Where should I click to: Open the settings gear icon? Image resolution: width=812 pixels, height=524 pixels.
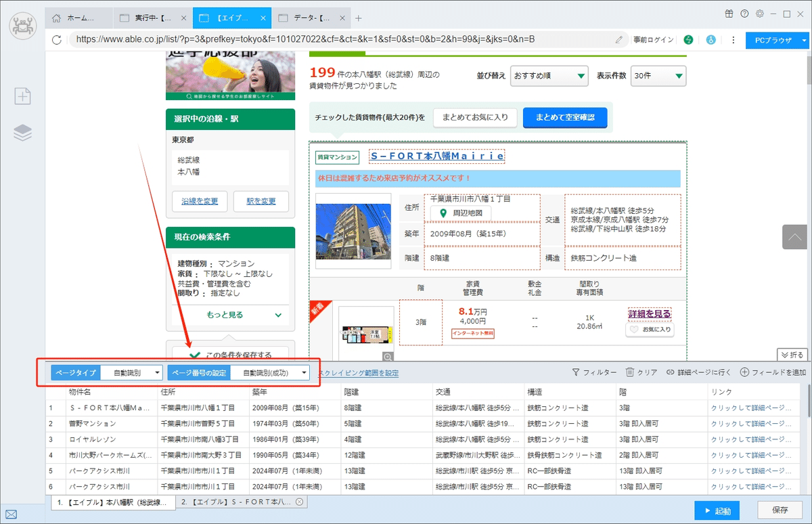click(760, 14)
